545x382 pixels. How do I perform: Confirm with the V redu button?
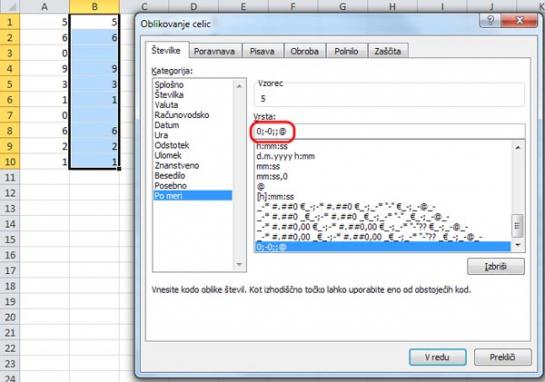(437, 357)
